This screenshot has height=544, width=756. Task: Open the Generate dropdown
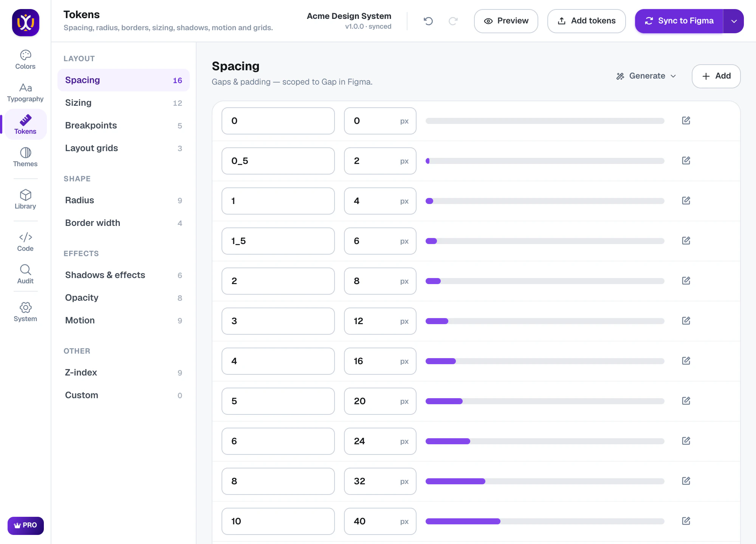tap(646, 76)
